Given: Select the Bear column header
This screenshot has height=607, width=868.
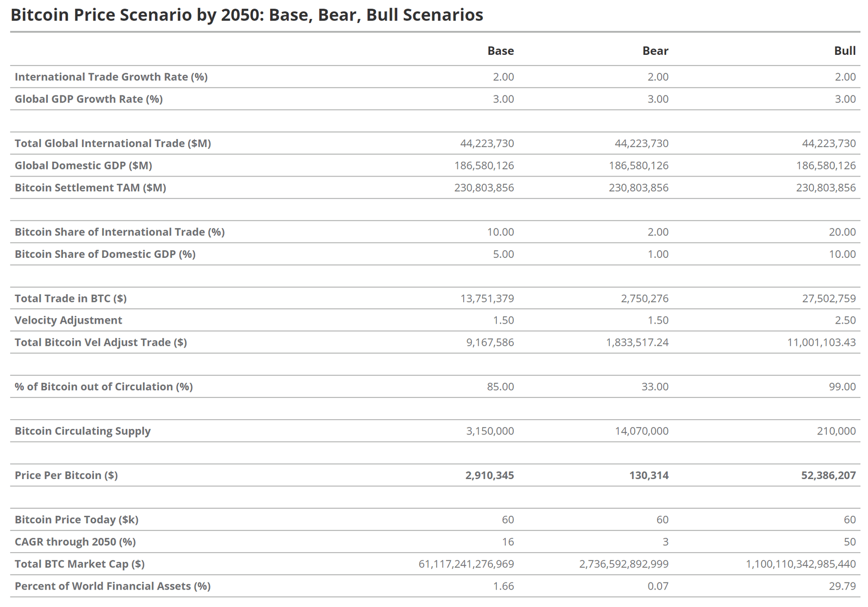Looking at the screenshot, I should [x=655, y=51].
